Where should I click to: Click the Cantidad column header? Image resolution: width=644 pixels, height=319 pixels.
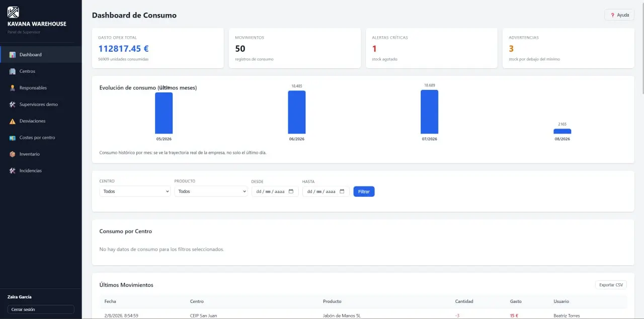(x=464, y=301)
